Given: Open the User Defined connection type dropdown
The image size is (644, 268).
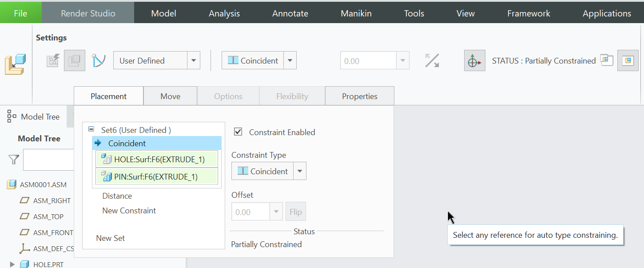Looking at the screenshot, I should click(194, 61).
